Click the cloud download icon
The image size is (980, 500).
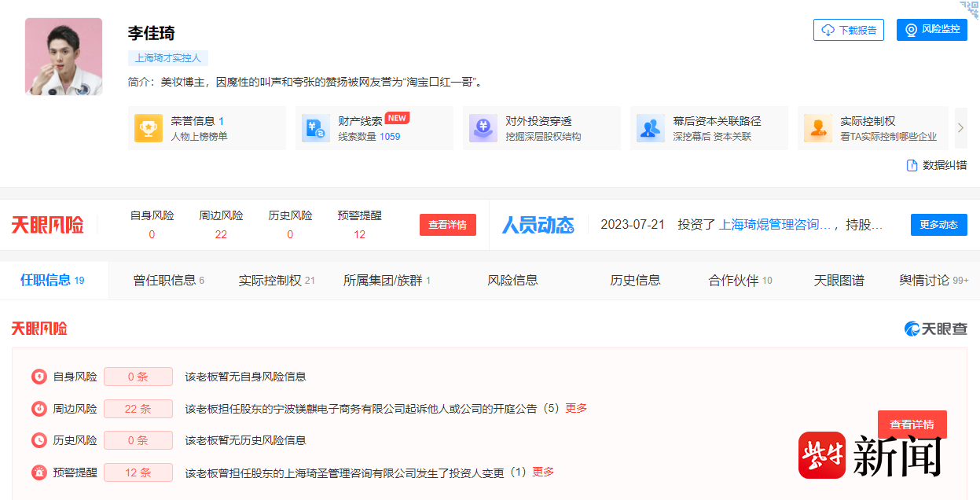coord(828,30)
